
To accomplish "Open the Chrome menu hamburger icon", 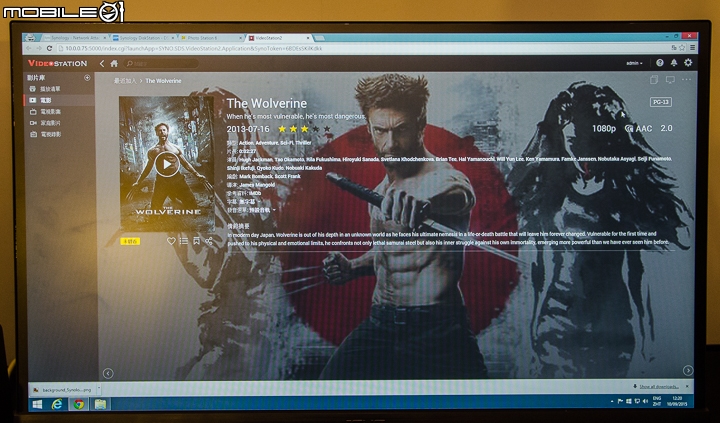I will click(692, 47).
